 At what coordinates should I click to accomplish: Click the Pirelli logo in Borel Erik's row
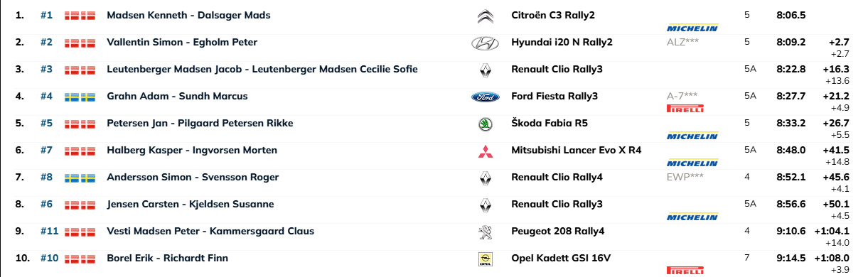(x=685, y=271)
